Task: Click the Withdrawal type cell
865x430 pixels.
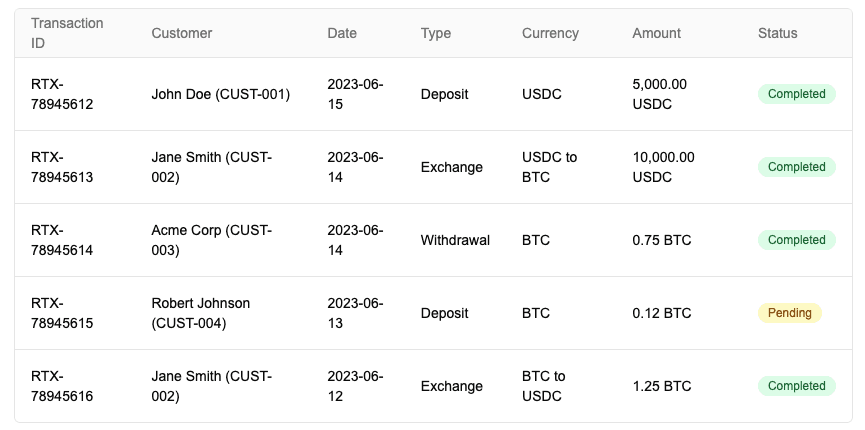Action: [455, 240]
